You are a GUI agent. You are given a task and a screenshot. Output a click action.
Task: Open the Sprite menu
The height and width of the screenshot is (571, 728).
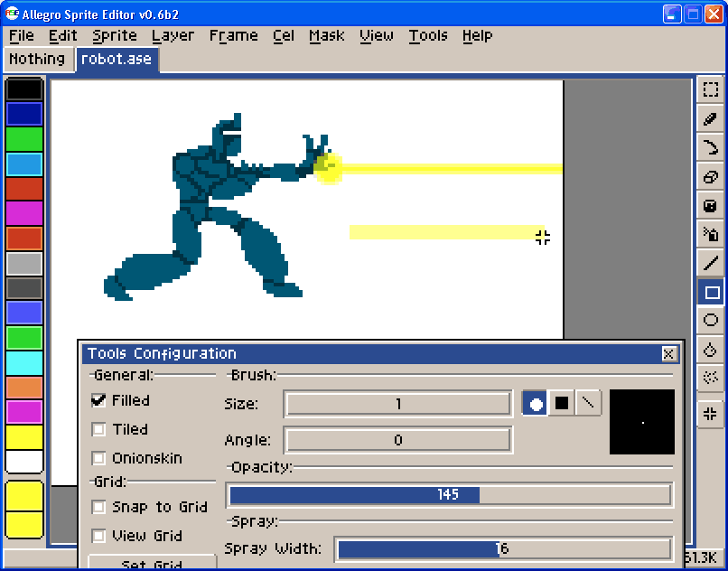pyautogui.click(x=114, y=36)
